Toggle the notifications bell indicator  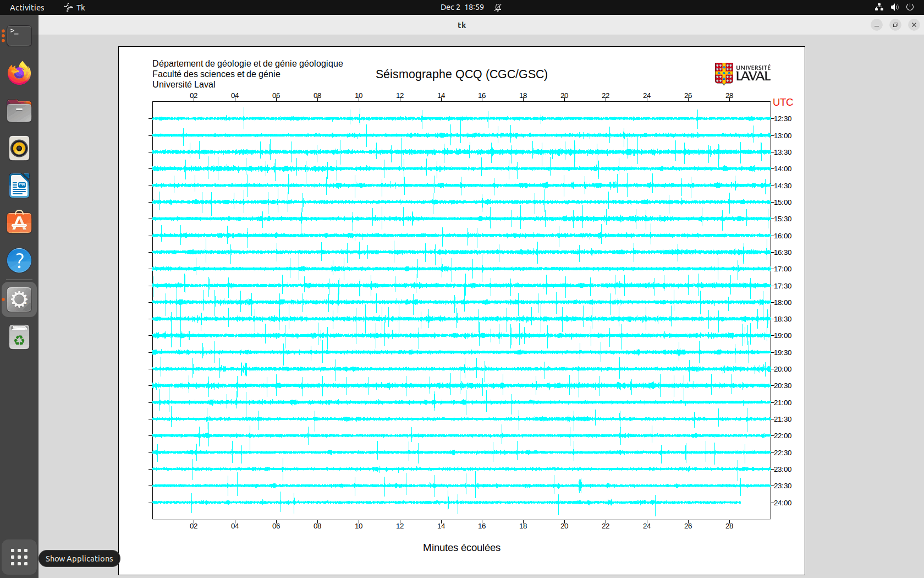[x=498, y=7]
